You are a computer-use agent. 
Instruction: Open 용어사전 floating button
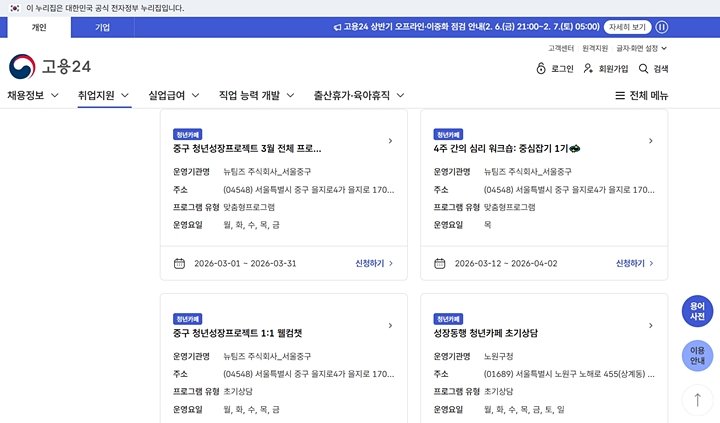[x=697, y=311]
